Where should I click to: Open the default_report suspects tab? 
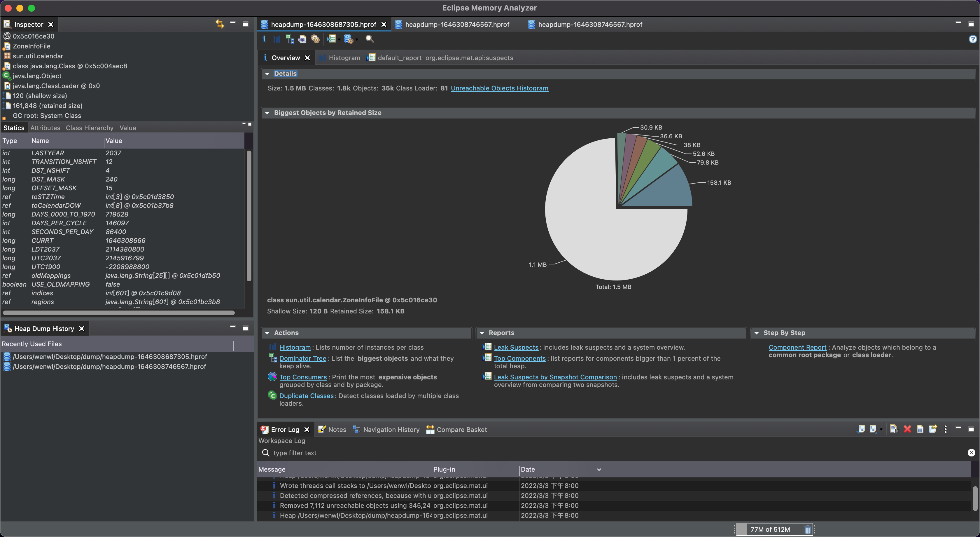440,58
